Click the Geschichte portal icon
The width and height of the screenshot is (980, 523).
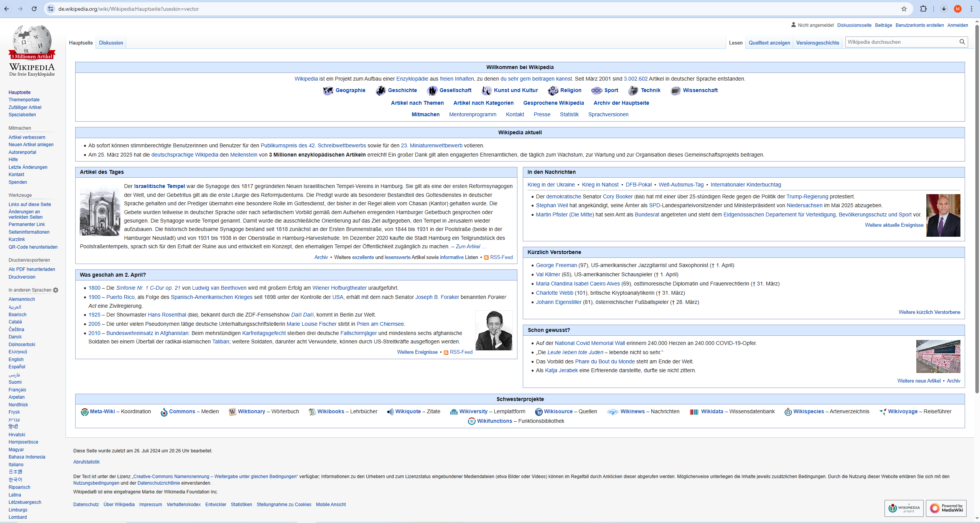coord(380,91)
